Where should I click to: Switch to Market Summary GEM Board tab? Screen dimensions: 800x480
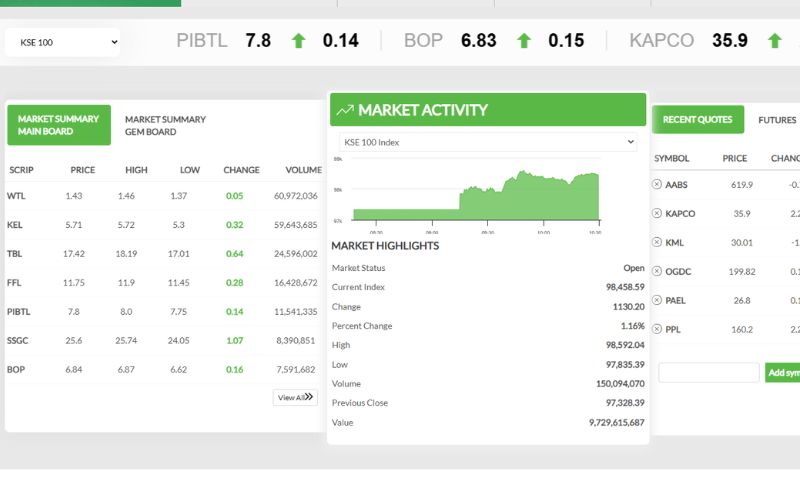point(165,125)
